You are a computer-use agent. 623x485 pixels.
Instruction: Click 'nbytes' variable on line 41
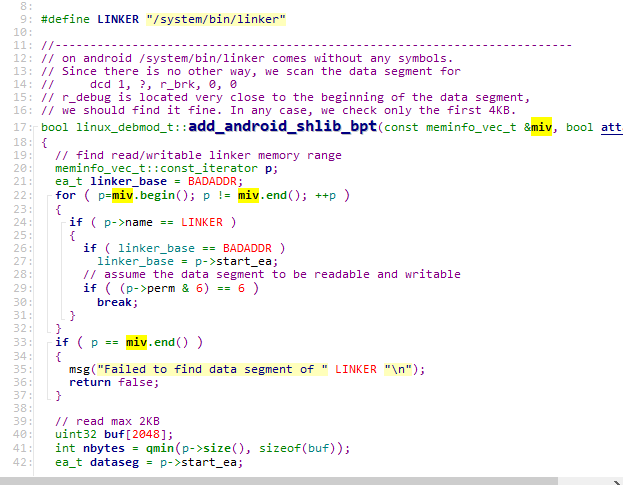104,448
